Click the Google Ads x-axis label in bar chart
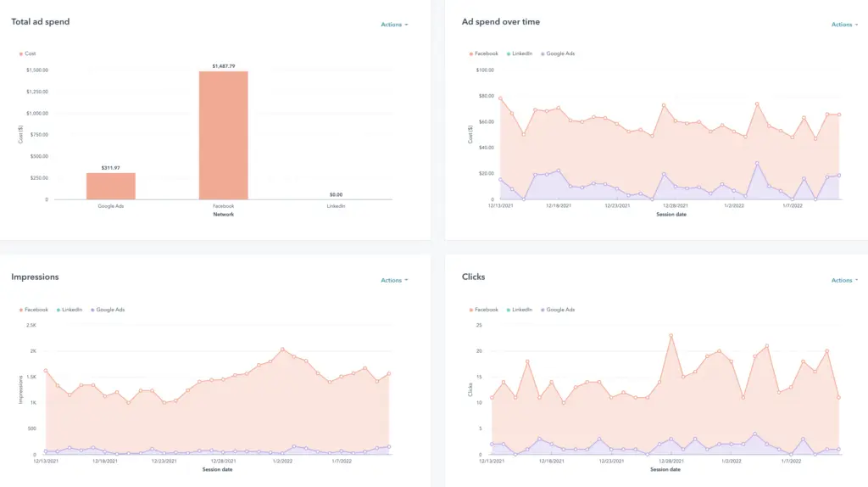The width and height of the screenshot is (868, 487). [111, 206]
